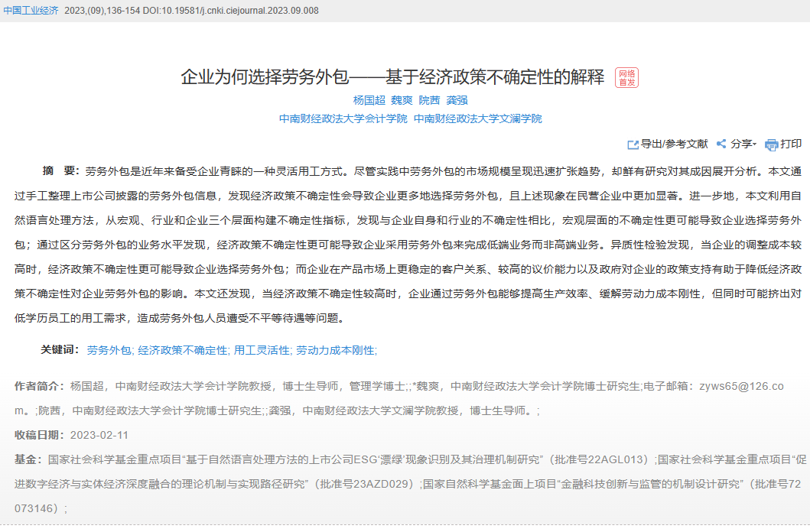Click the 打印 text label
This screenshot has height=532, width=810.
(791, 144)
